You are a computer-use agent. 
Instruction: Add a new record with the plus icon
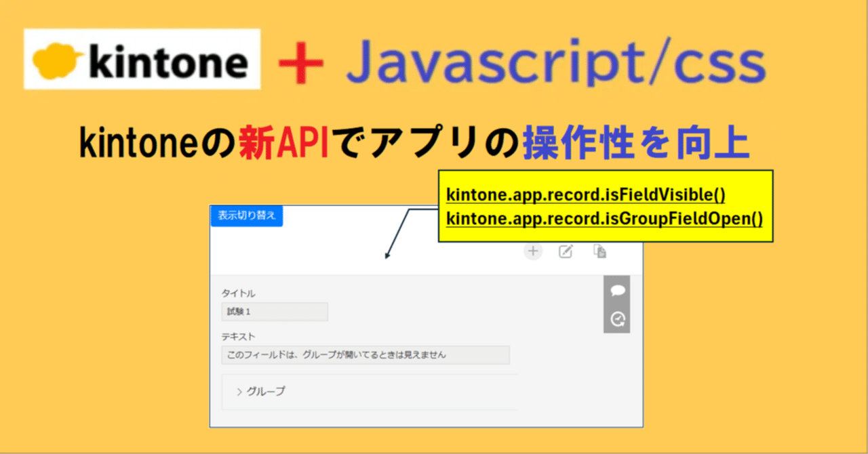[534, 251]
